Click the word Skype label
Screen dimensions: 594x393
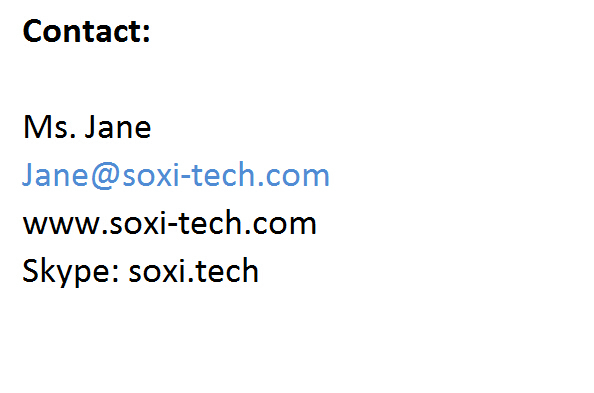point(68,272)
